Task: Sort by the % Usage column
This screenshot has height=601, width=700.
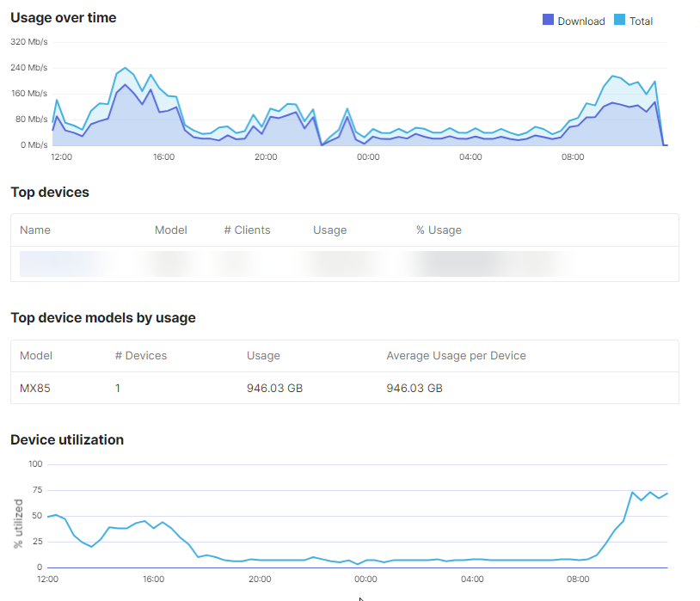Action: (439, 230)
